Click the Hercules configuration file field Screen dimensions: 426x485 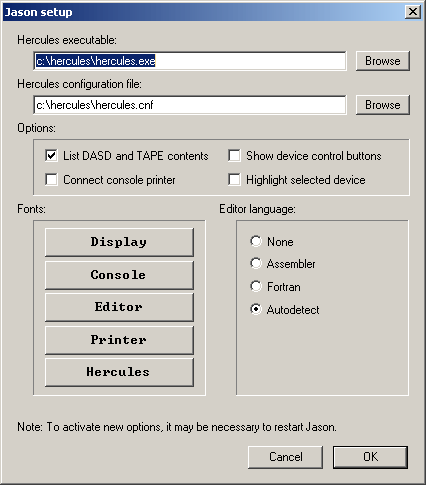click(190, 105)
